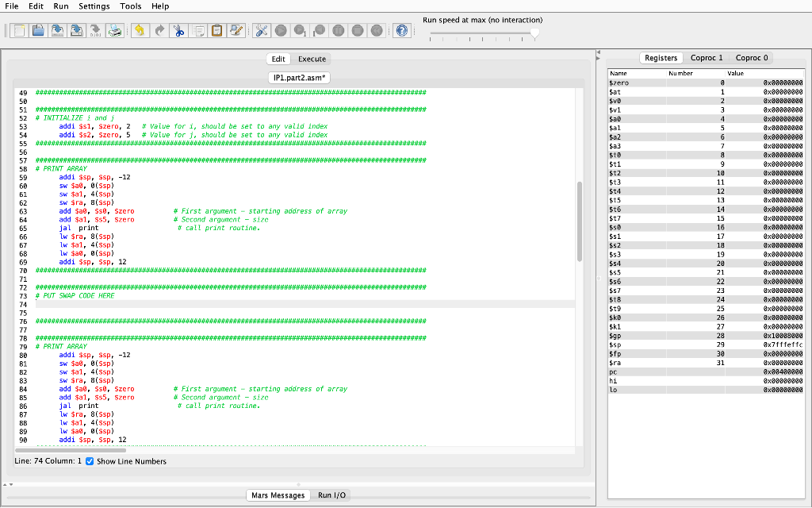Open the Settings menu
Image resolution: width=812 pixels, height=508 pixels.
(94, 6)
